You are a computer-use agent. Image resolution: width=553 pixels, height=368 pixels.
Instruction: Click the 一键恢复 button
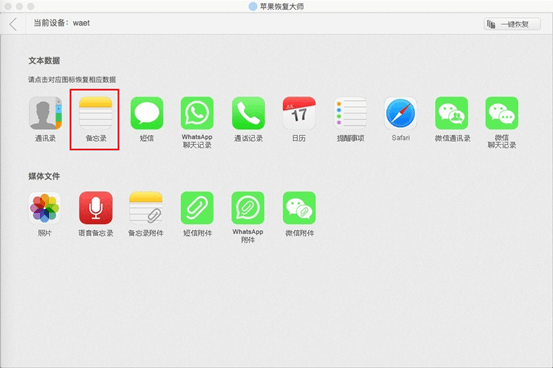pos(512,24)
